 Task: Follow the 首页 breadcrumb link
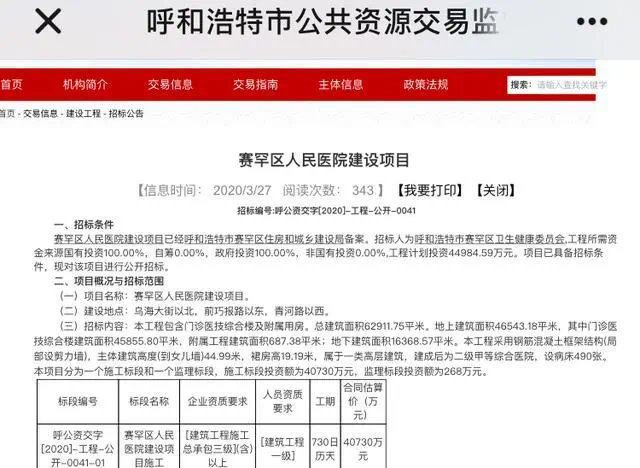(7, 113)
